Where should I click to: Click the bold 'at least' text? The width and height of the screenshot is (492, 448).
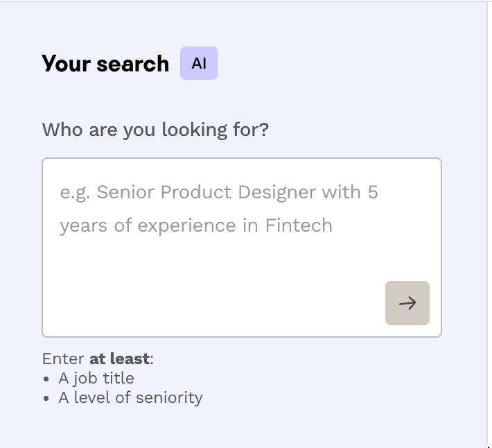click(119, 359)
